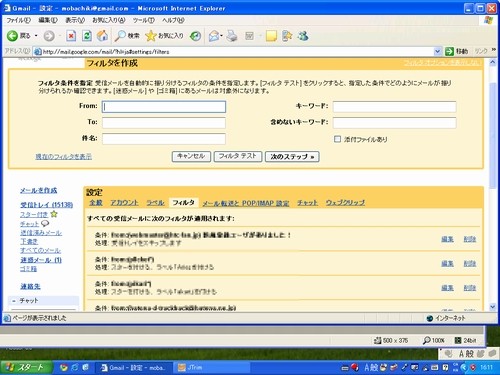Collapse the チャット section in sidebar
This screenshot has height=375, width=500.
pyautogui.click(x=14, y=301)
